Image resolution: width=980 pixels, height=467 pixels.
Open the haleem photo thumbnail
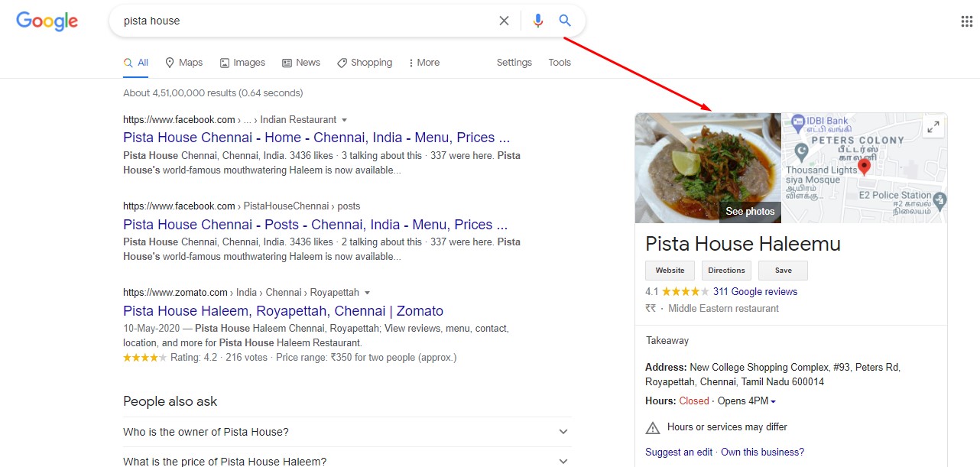click(708, 168)
